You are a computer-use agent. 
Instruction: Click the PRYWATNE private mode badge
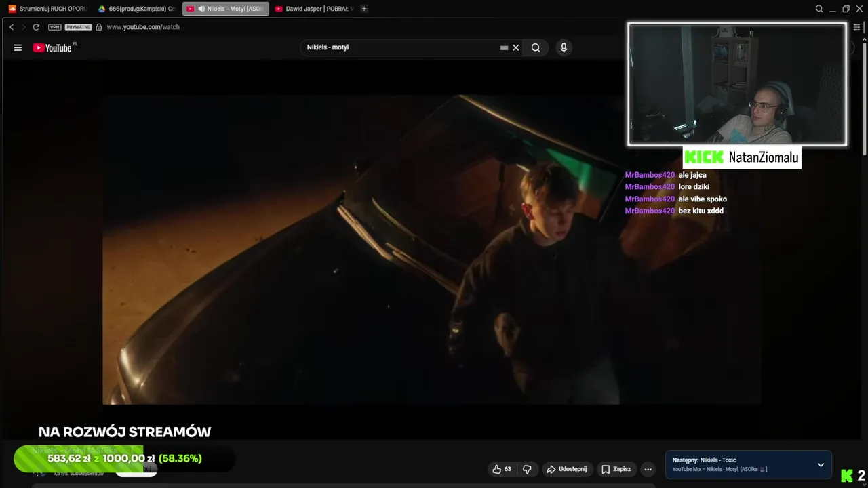point(78,27)
